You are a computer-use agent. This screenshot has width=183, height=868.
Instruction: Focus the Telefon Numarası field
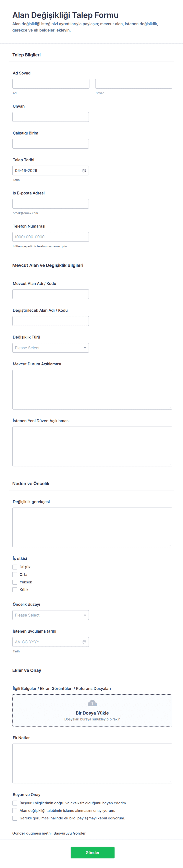tap(51, 237)
